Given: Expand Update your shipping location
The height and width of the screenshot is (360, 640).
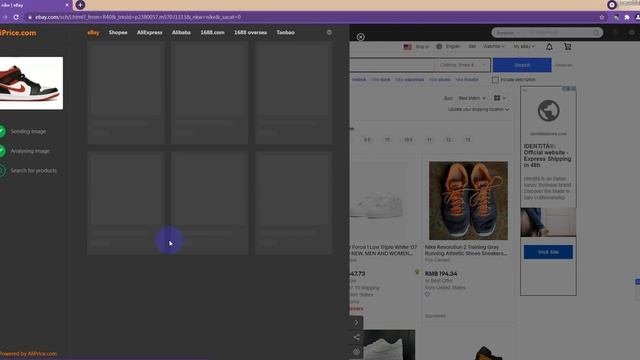Looking at the screenshot, I should (x=478, y=109).
